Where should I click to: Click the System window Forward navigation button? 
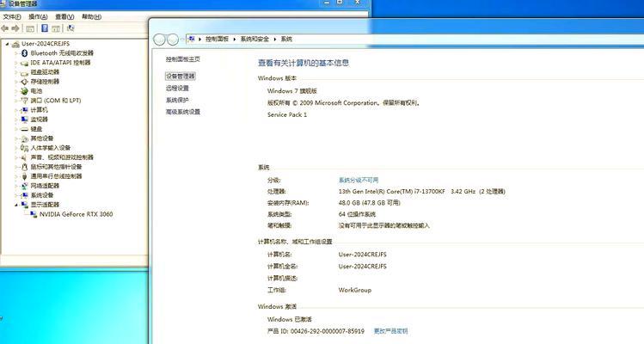tap(173, 40)
